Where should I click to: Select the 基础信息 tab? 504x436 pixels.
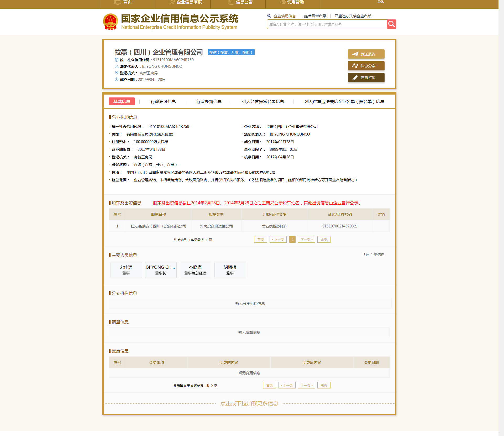pos(122,101)
